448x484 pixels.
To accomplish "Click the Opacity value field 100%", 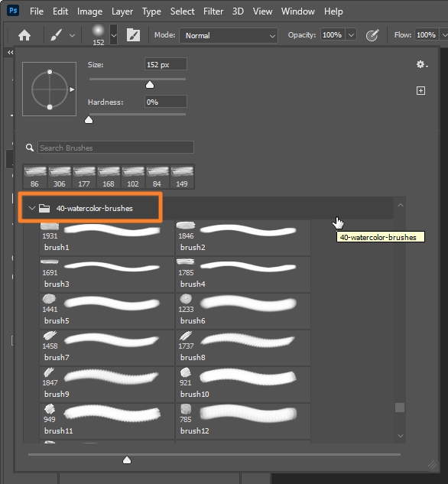I will pyautogui.click(x=333, y=35).
